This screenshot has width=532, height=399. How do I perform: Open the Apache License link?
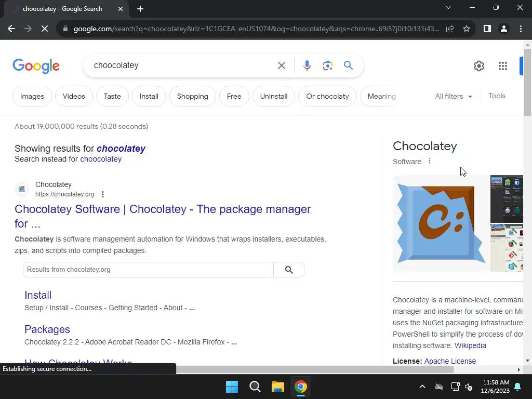point(450,361)
